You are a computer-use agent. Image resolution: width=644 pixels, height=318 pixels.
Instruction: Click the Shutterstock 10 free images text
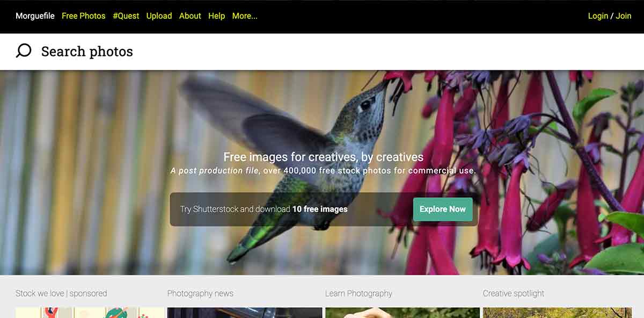(x=264, y=209)
